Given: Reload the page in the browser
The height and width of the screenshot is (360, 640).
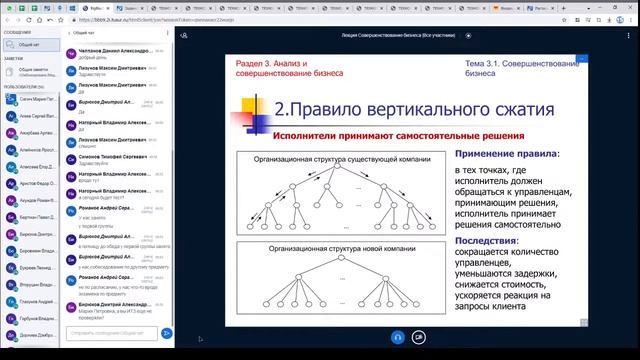Looking at the screenshot, I should (x=29, y=20).
